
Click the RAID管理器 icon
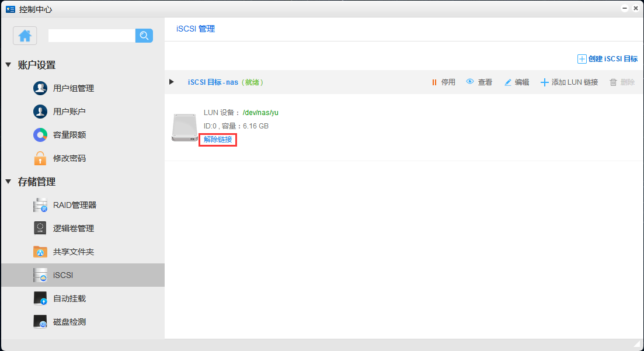tap(40, 205)
